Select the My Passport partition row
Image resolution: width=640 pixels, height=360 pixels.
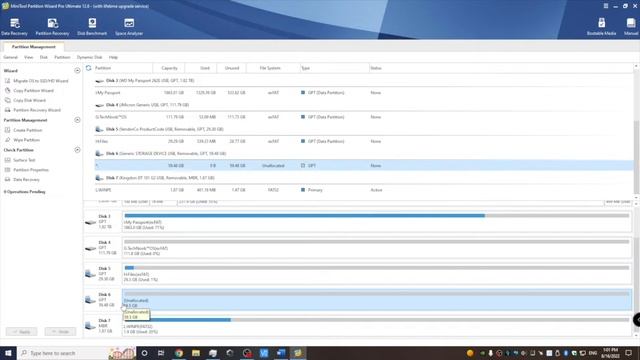(363, 93)
